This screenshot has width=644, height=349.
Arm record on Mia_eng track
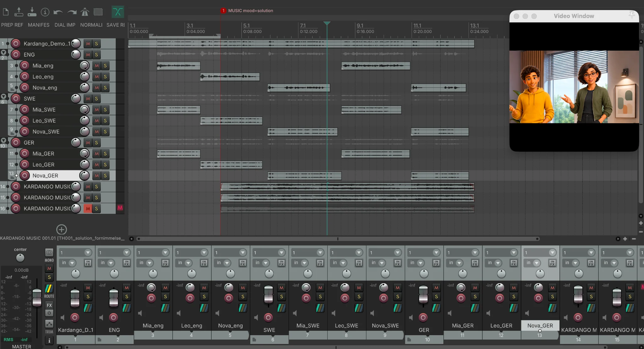tap(25, 66)
